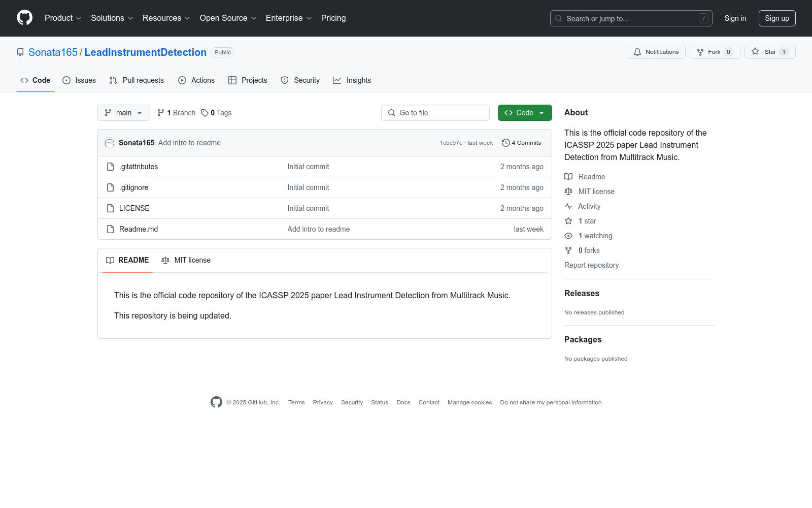
Task: Click the eye icon beside 1 watching
Action: coord(568,236)
